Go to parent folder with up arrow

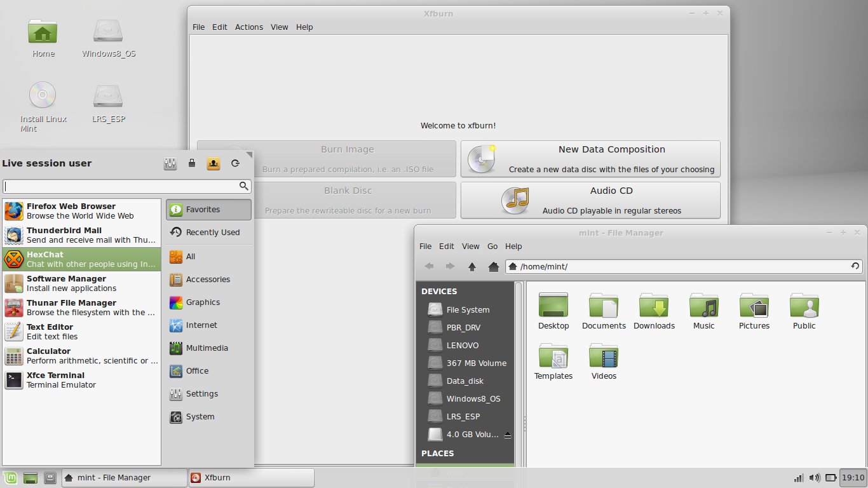pos(471,266)
